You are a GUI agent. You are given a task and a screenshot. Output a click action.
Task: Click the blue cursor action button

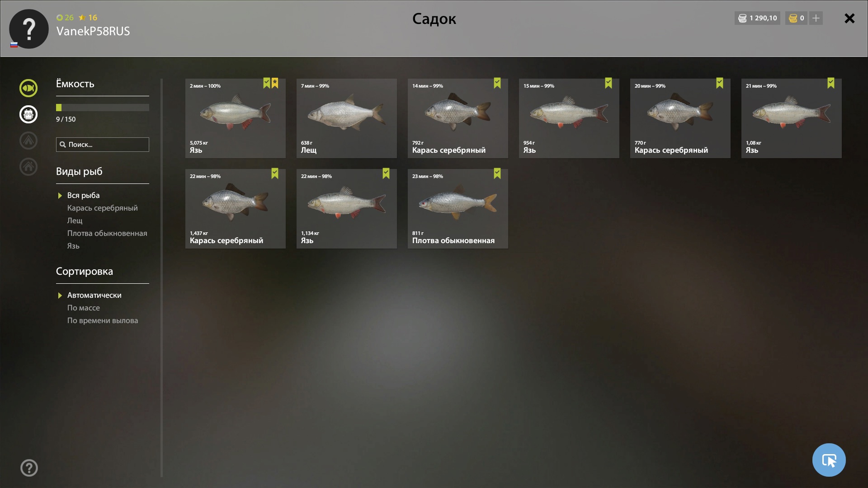[x=829, y=460]
